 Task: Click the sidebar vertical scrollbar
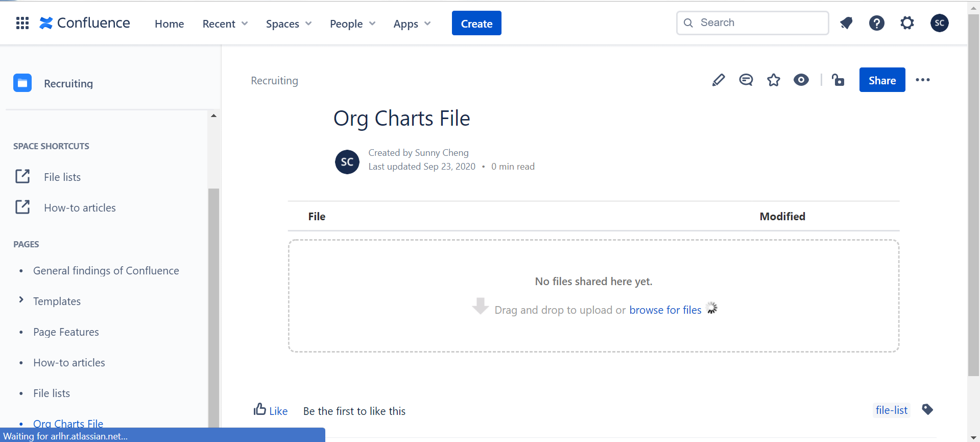click(213, 307)
